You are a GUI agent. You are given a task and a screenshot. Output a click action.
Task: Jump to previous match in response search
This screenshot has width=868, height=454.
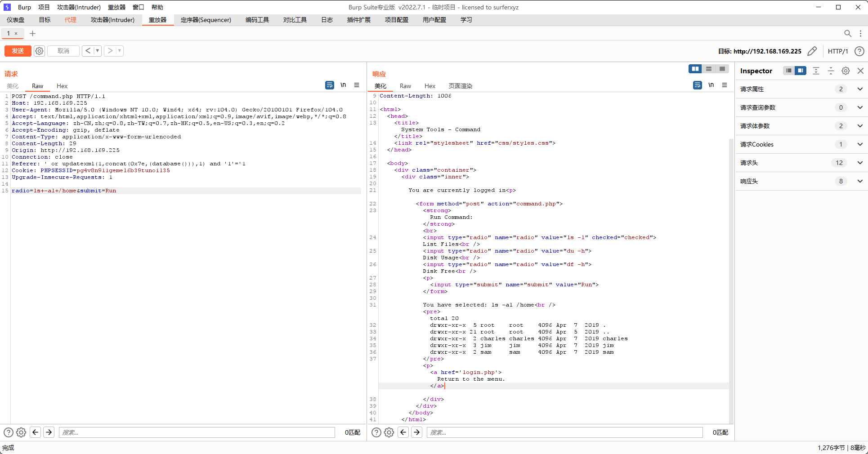pos(403,432)
